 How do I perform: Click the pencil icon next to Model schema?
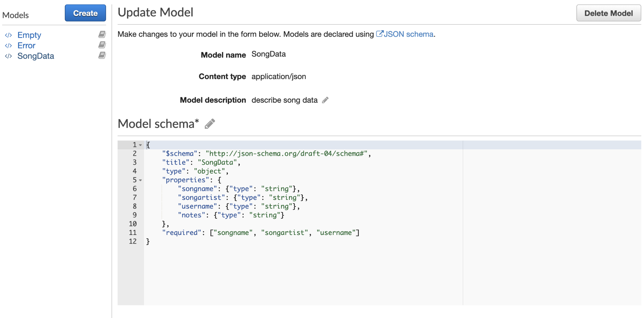click(210, 124)
